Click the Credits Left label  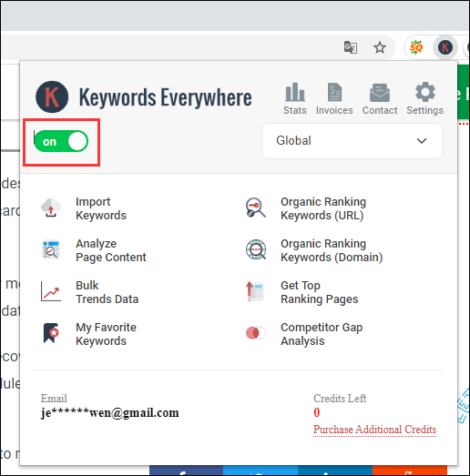[340, 399]
